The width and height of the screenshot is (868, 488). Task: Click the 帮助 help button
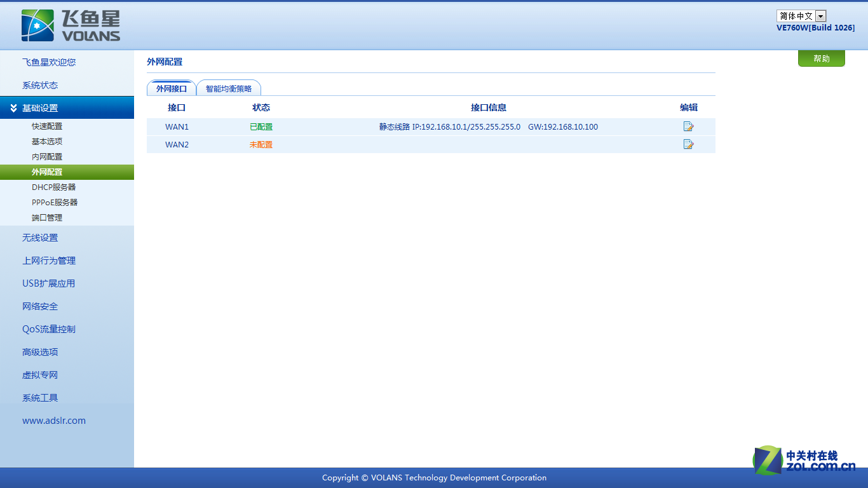822,58
